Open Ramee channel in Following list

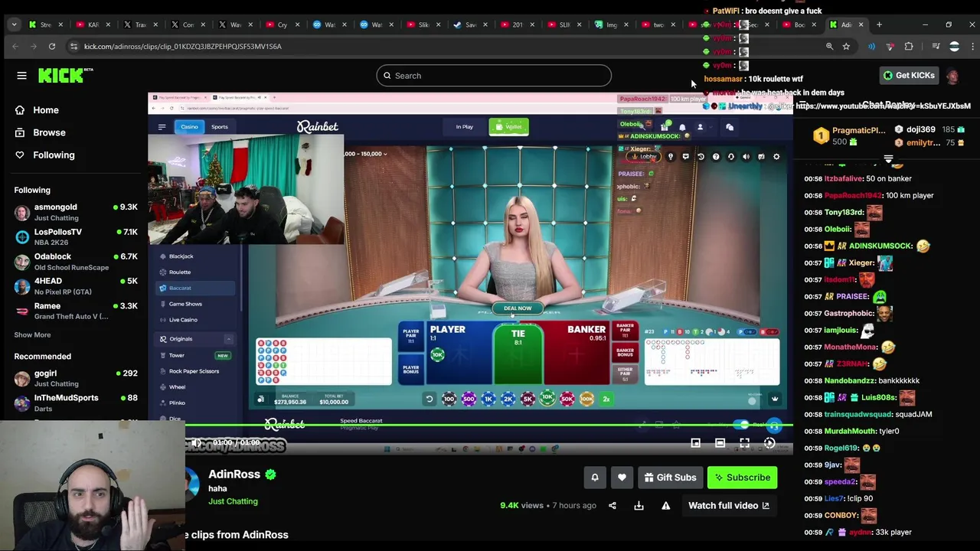[75, 311]
